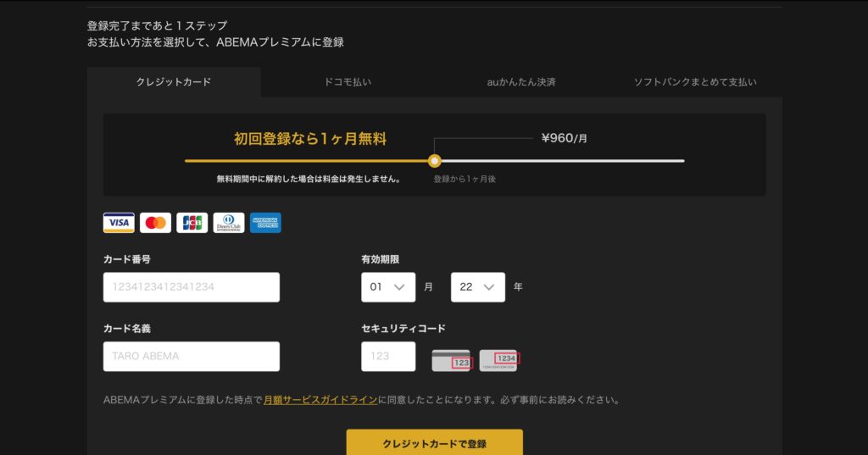Open the 月額サービスガイドライン link
Screen dimensions: 868x455
pos(320,400)
